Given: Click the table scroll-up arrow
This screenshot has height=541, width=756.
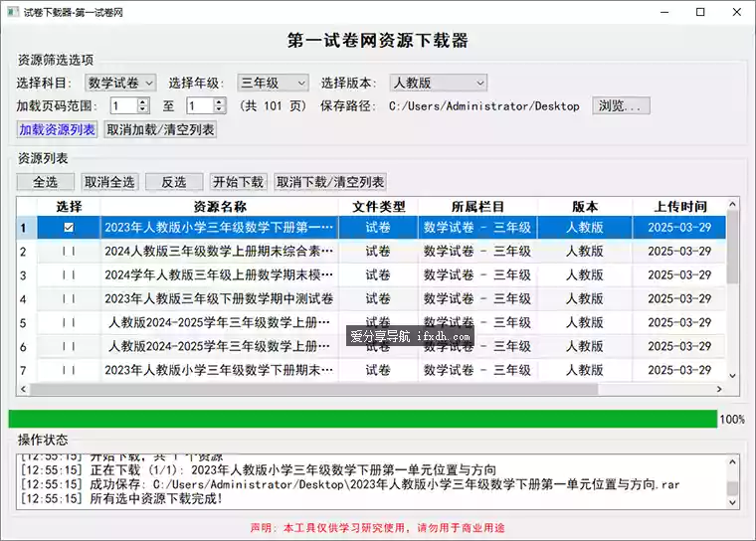Looking at the screenshot, I should tap(732, 204).
